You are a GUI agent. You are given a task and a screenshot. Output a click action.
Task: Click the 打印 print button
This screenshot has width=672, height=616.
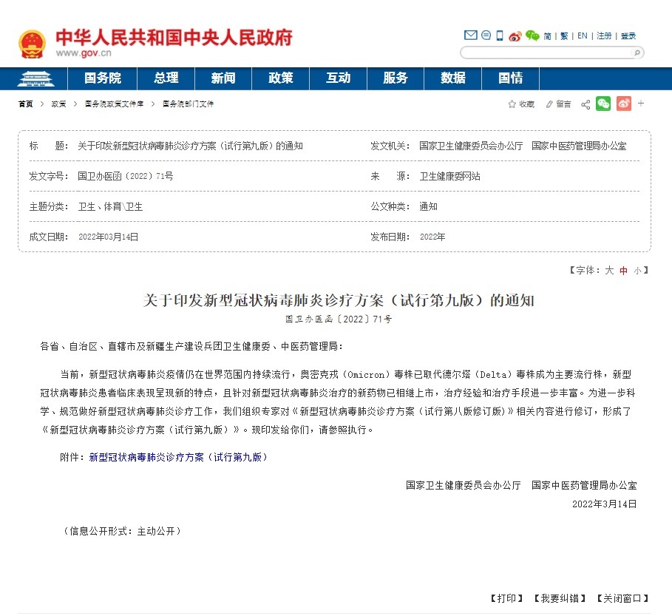coord(507,598)
